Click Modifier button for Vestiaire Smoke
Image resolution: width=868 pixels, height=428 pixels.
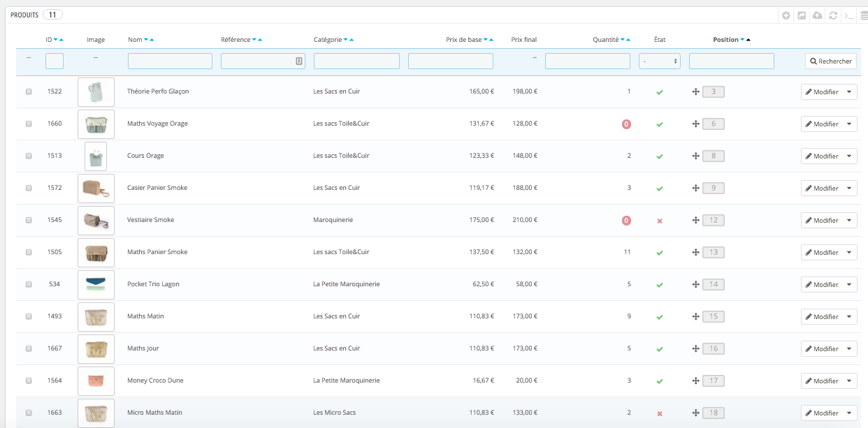point(821,220)
